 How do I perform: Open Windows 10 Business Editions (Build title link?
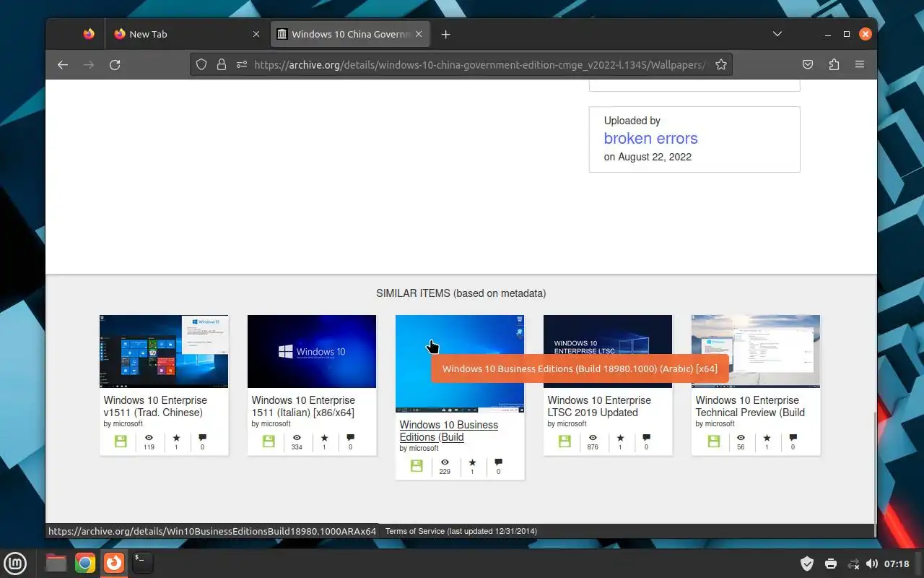coord(449,431)
